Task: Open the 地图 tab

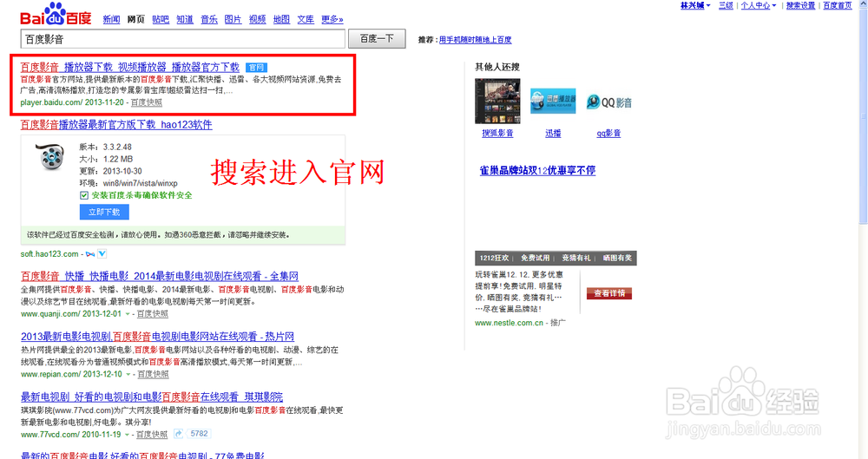Action: [282, 19]
